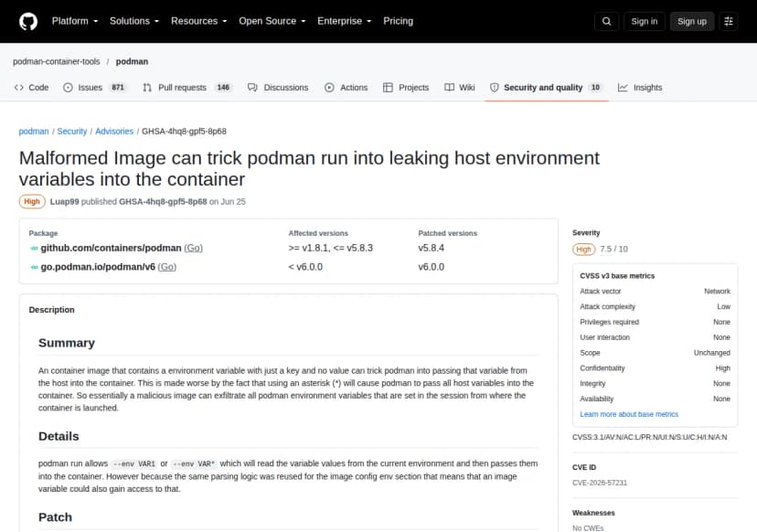Open the podman repository name link
This screenshot has height=532, width=757.
point(132,62)
